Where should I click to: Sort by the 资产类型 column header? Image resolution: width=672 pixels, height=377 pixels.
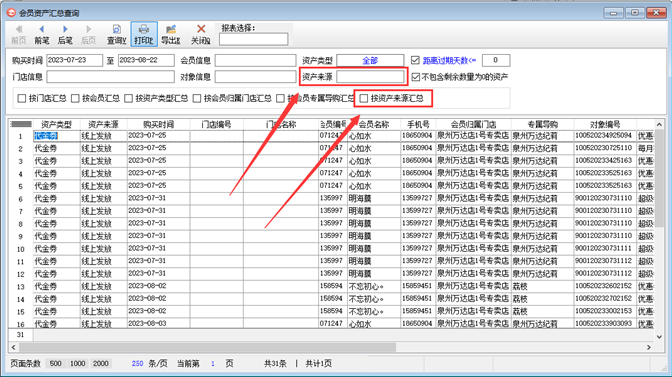tap(57, 125)
